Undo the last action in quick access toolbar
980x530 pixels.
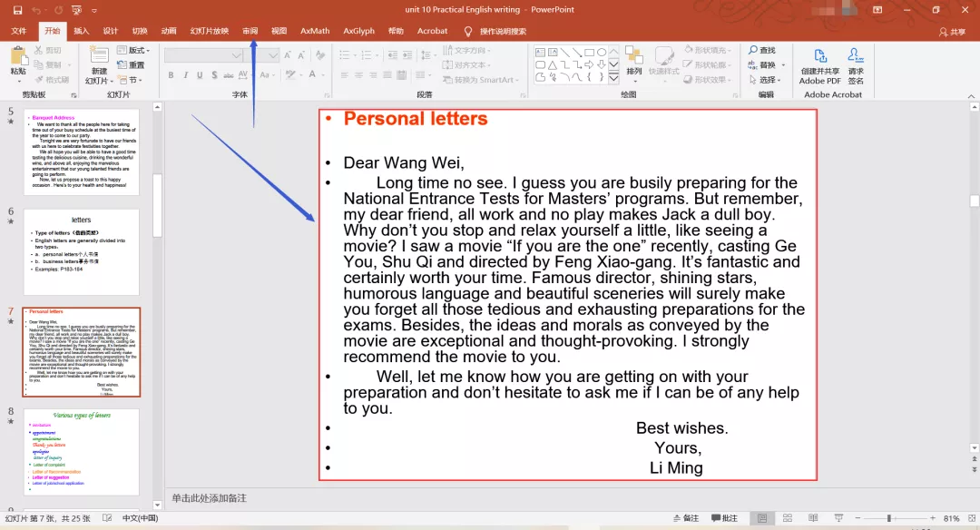(36, 10)
